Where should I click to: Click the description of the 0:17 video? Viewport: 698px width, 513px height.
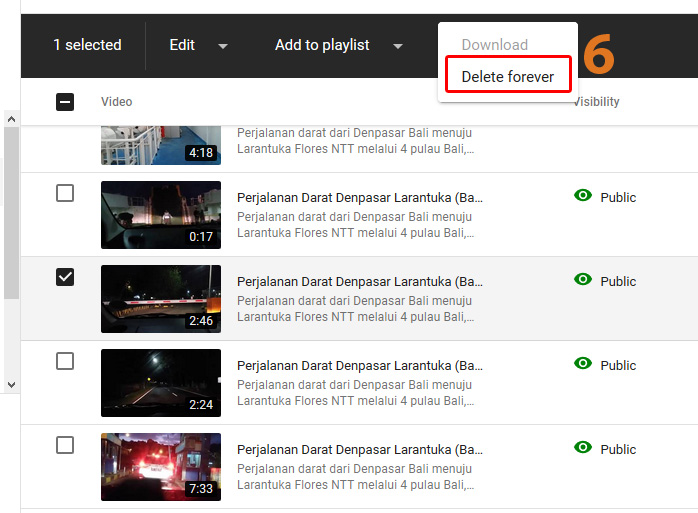pos(355,224)
